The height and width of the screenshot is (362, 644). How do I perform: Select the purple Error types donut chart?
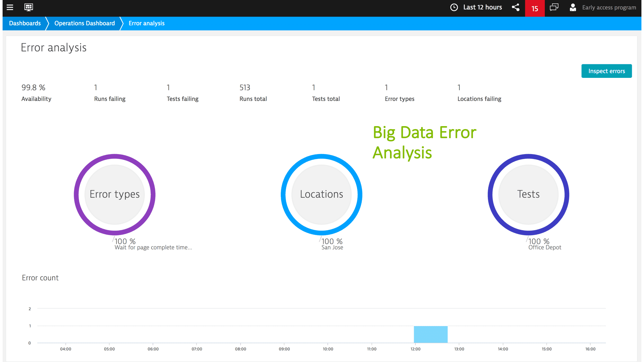tap(115, 195)
